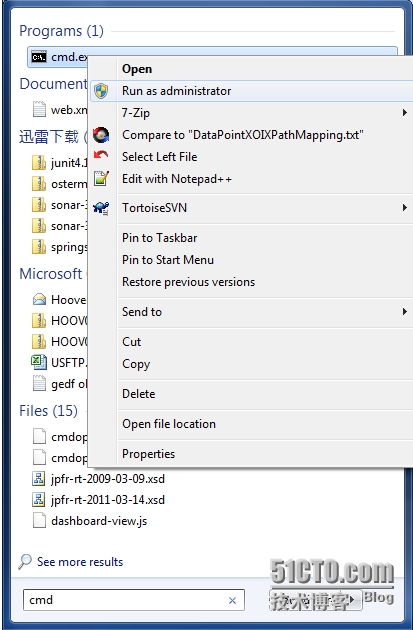Click the Hoove mail message icon
The width and height of the screenshot is (413, 630).
coord(39,299)
